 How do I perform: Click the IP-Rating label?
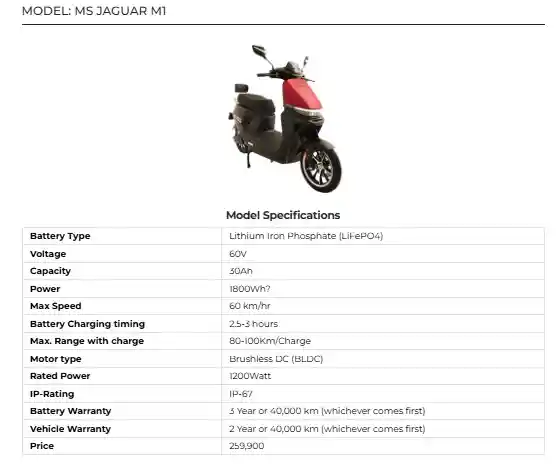coord(52,394)
